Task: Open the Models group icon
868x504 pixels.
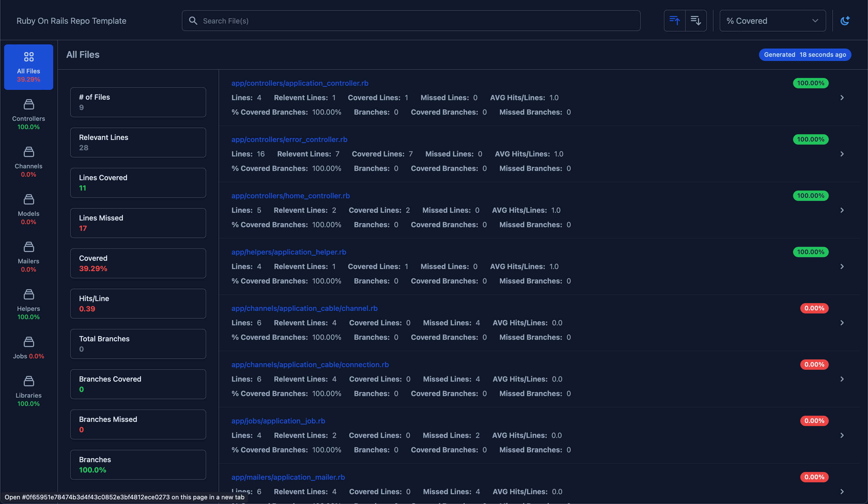Action: pos(29,199)
